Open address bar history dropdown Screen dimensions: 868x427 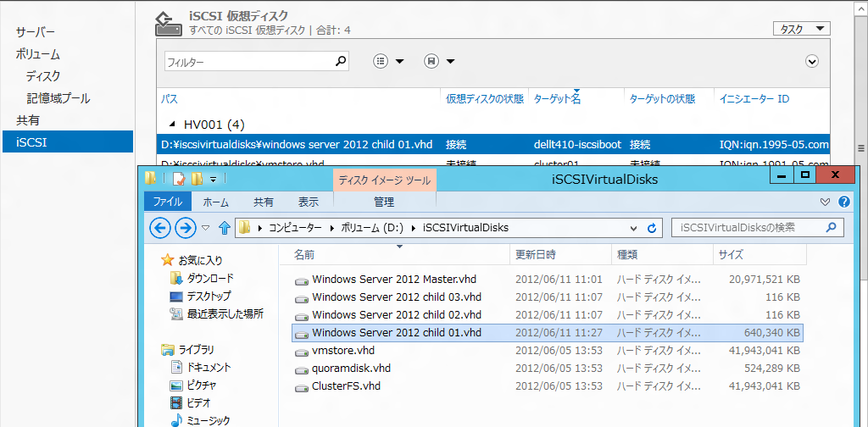pyautogui.click(x=634, y=227)
